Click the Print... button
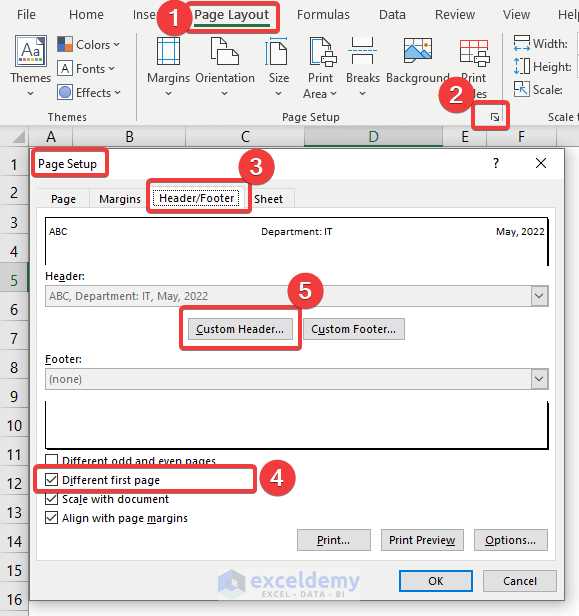 333,540
